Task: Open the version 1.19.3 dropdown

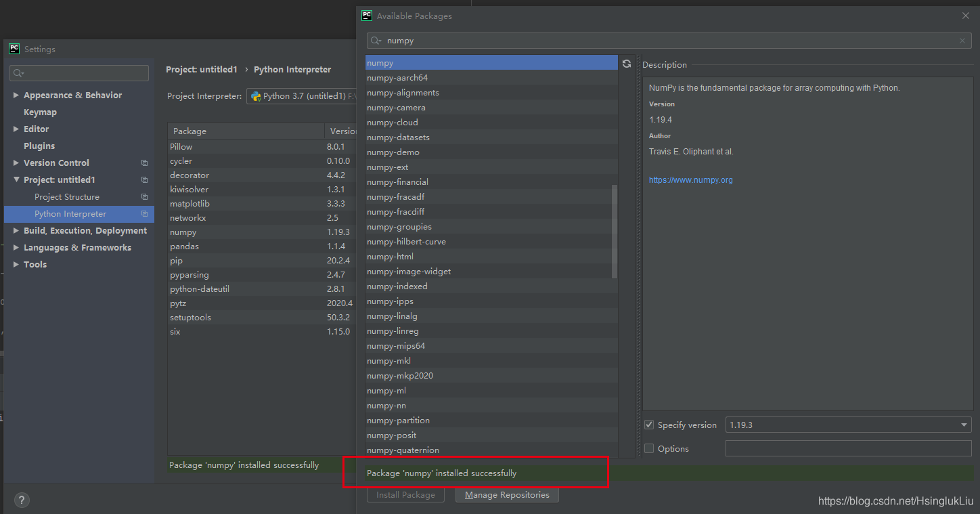Action: (x=848, y=425)
